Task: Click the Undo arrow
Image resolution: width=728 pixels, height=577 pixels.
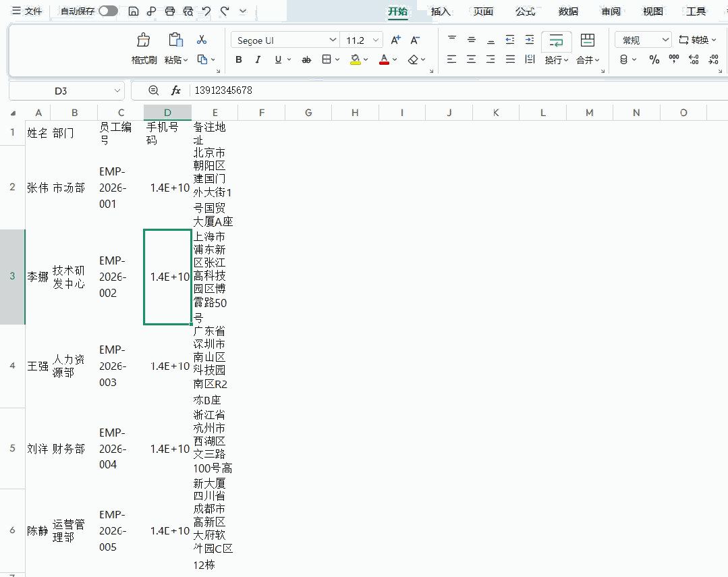Action: [206, 11]
